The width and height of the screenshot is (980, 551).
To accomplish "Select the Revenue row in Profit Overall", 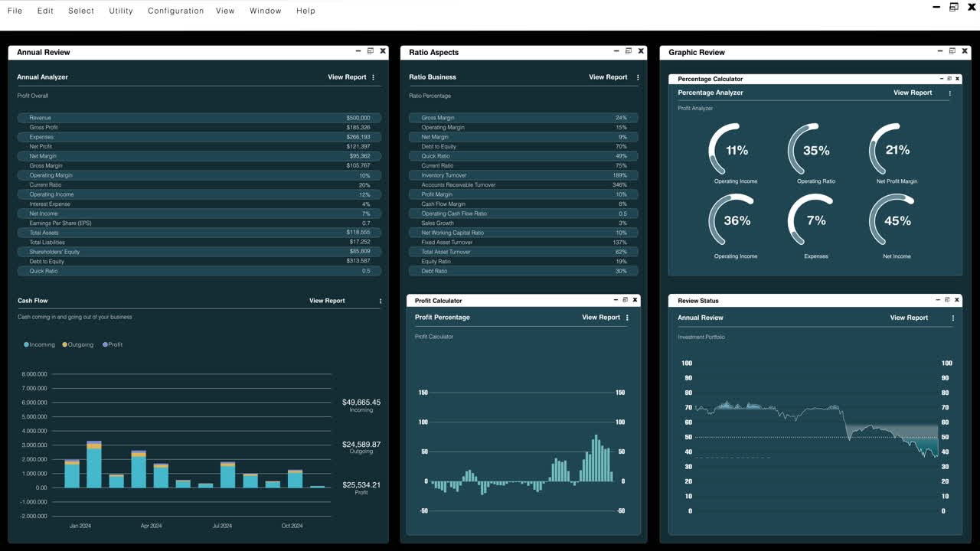I will [x=199, y=118].
